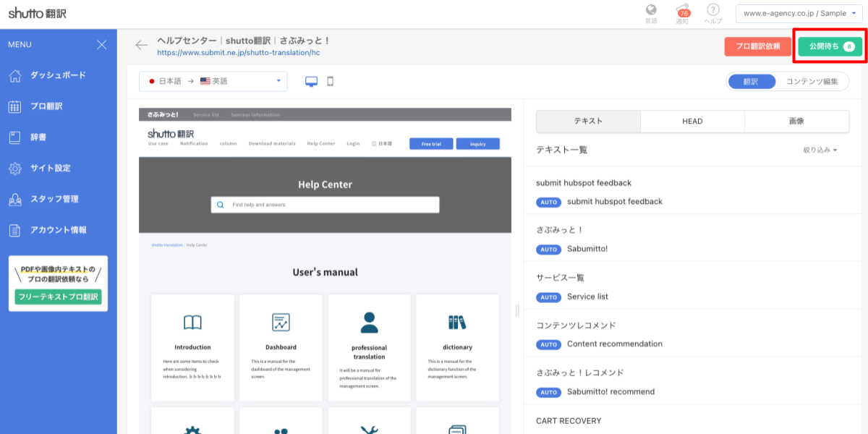
Task: Switch to コンテンツ編集 mode
Action: tap(812, 82)
